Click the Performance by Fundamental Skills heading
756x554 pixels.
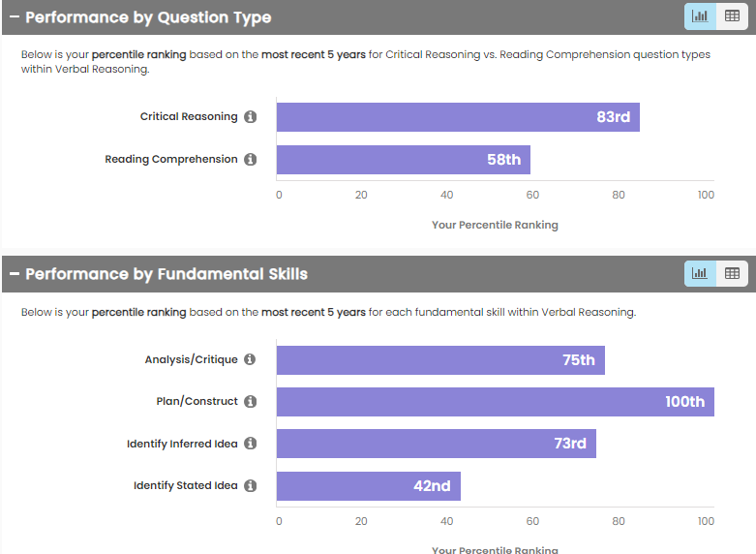[x=166, y=274]
